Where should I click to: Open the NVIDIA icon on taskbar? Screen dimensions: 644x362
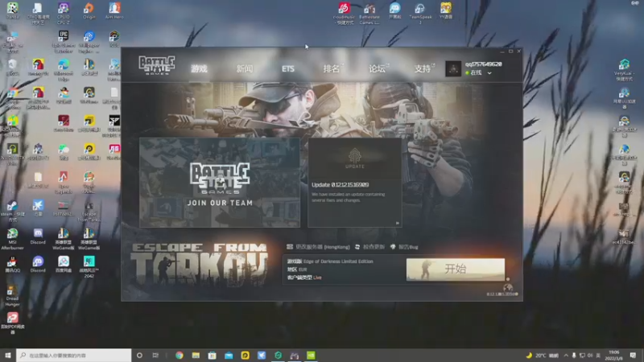tap(311, 355)
